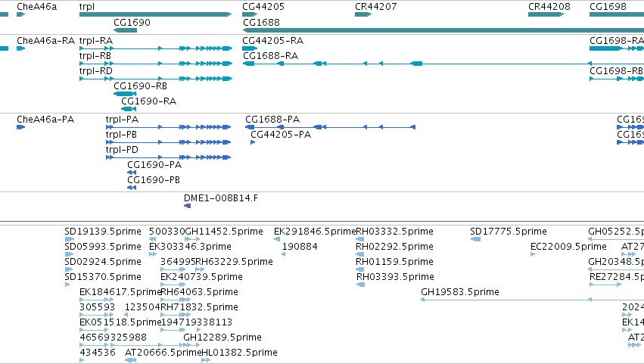Click EST GH11452.5prime

pyautogui.click(x=224, y=232)
